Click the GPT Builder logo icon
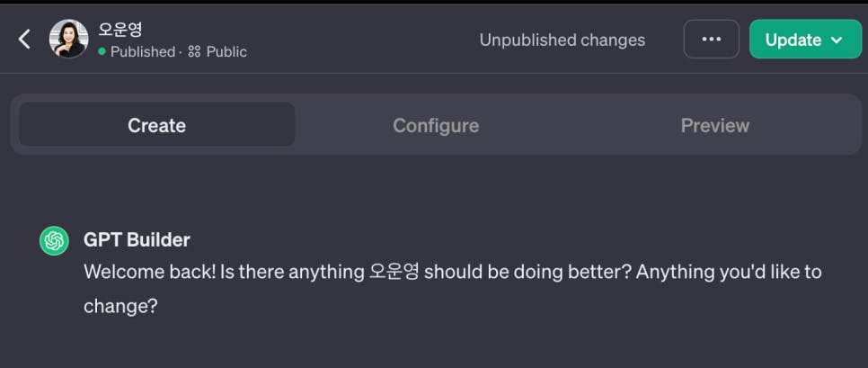 click(x=54, y=240)
